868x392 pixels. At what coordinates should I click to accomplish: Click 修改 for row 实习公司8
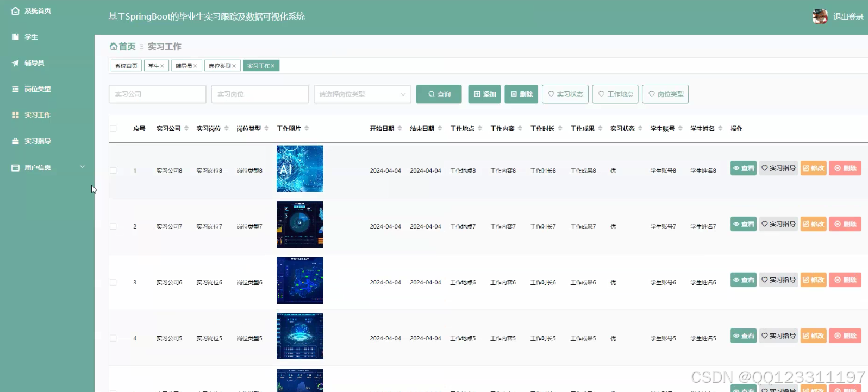pyautogui.click(x=814, y=168)
